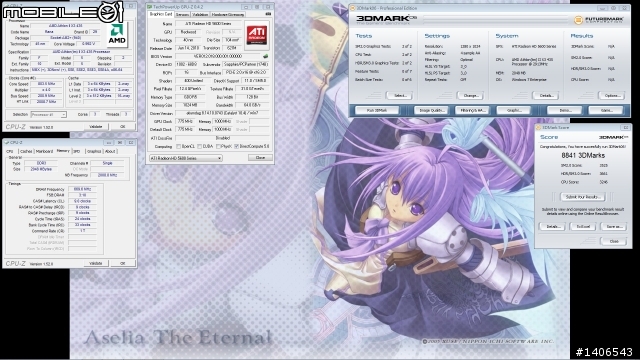Click the GPU-Z screenshot camera icon

268,14
